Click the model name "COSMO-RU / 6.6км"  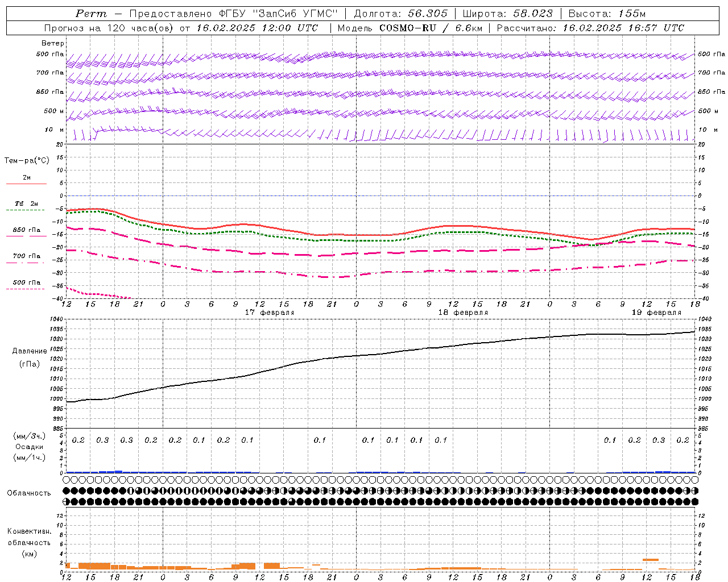click(431, 28)
